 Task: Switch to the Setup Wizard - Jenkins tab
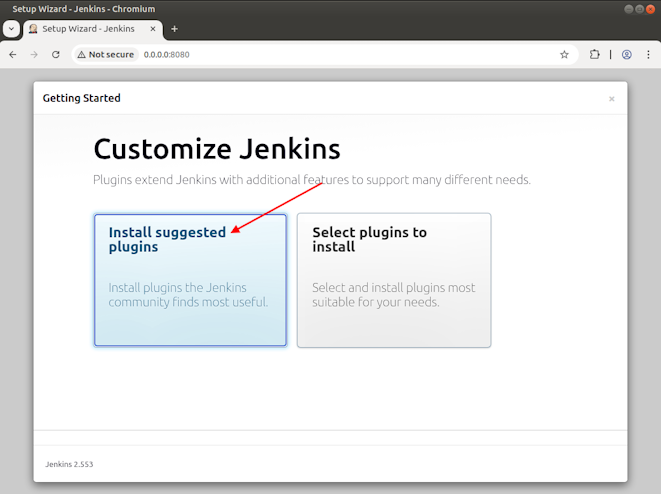coord(85,29)
